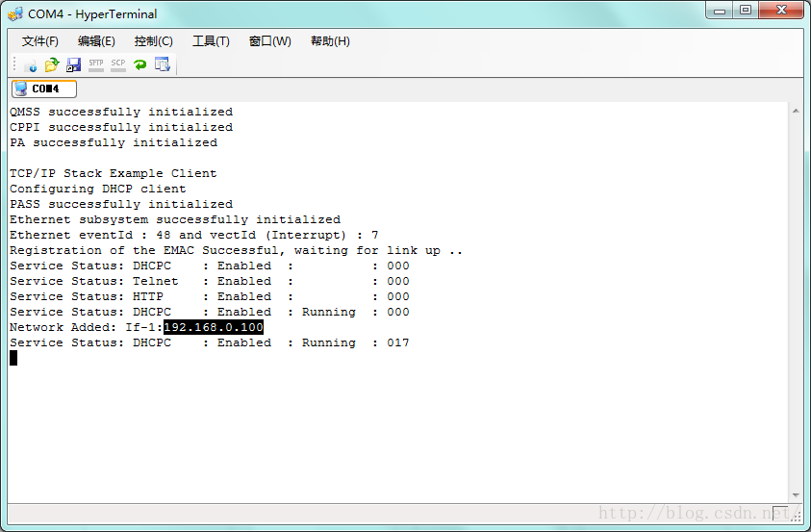Screen dimensions: 811x532
Task: Click the window title 'COM4 - HyperTerminal'
Action: pos(92,14)
